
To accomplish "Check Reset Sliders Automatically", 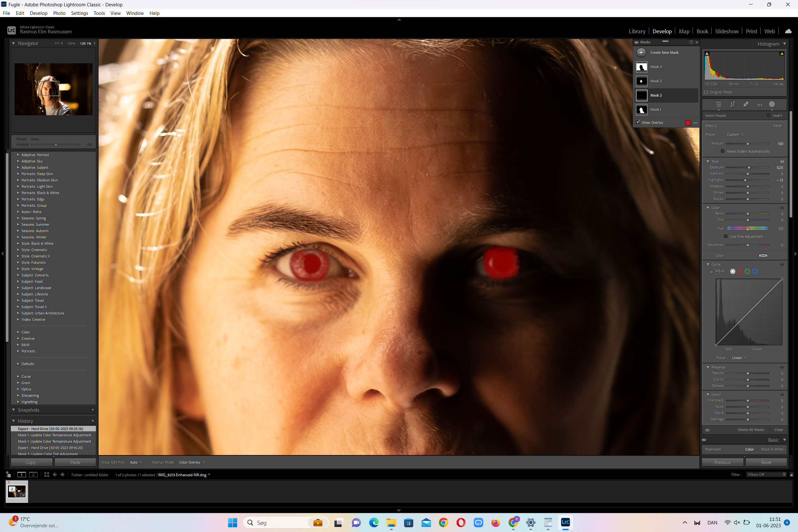I will 722,151.
